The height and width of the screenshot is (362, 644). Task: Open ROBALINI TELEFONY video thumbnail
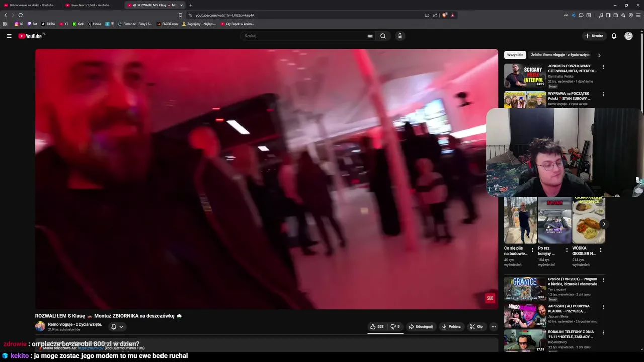[x=525, y=341]
